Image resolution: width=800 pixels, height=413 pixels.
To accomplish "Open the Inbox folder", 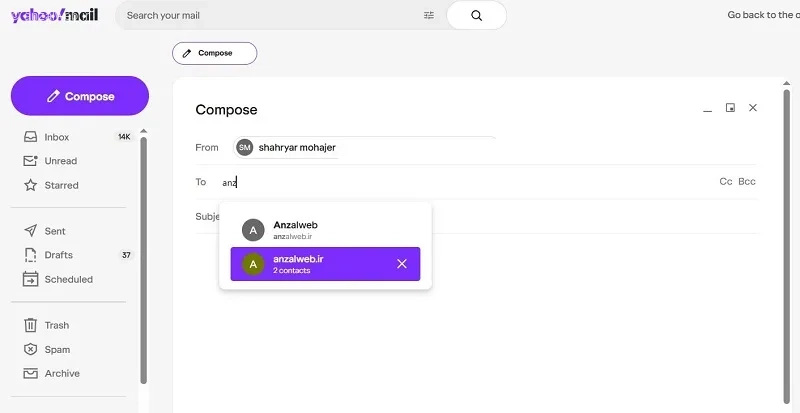I will pos(57,137).
